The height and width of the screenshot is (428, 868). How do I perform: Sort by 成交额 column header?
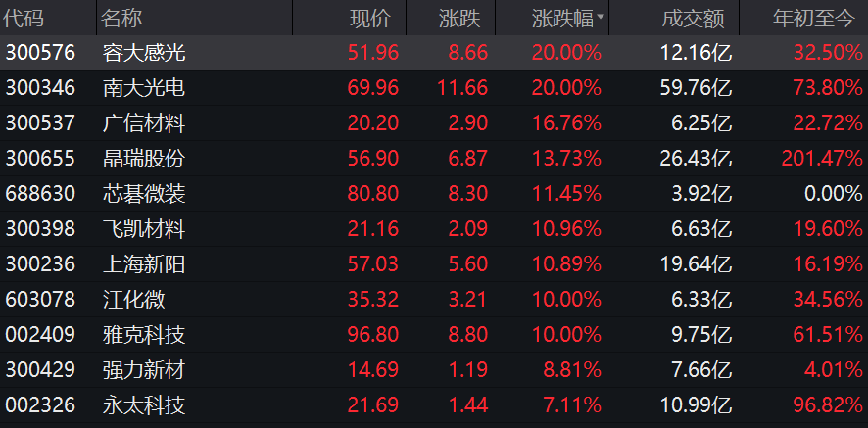pos(693,18)
